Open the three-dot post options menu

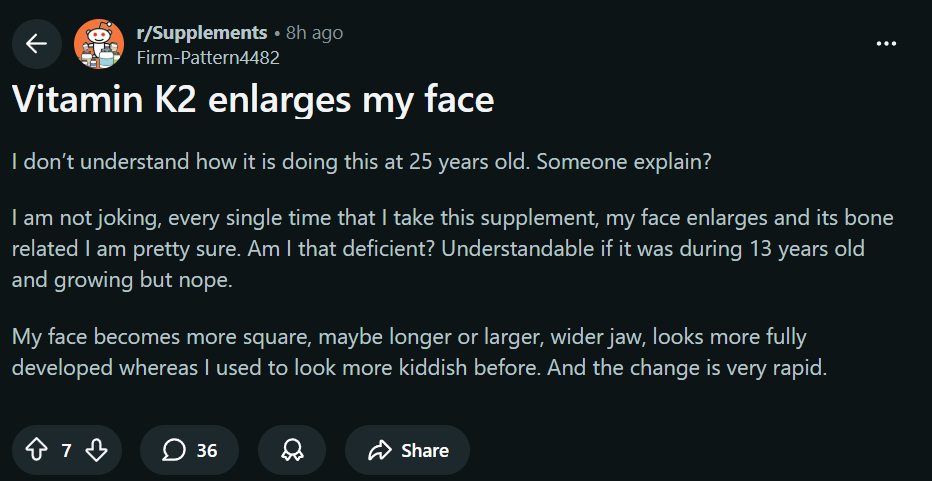886,44
